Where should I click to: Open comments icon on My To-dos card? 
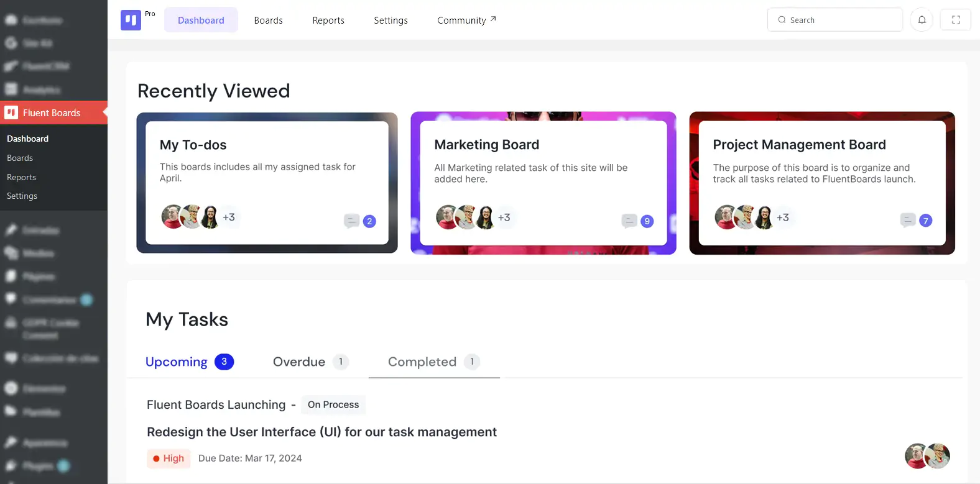[352, 221]
